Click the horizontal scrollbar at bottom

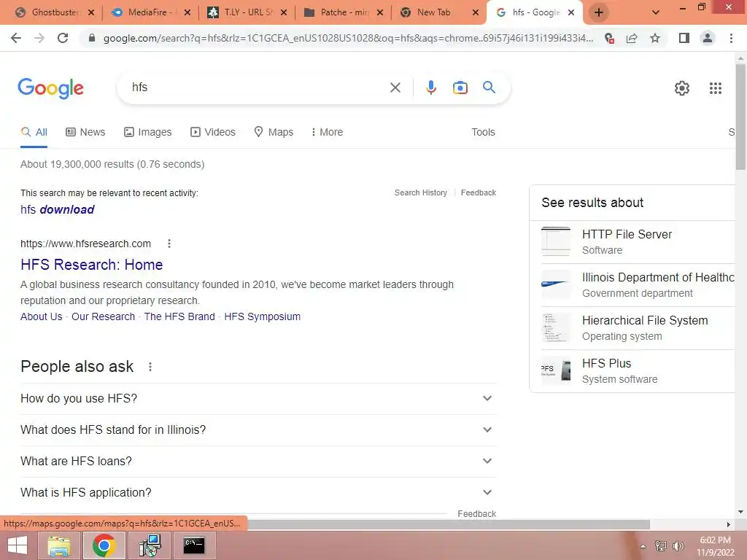pos(448,524)
